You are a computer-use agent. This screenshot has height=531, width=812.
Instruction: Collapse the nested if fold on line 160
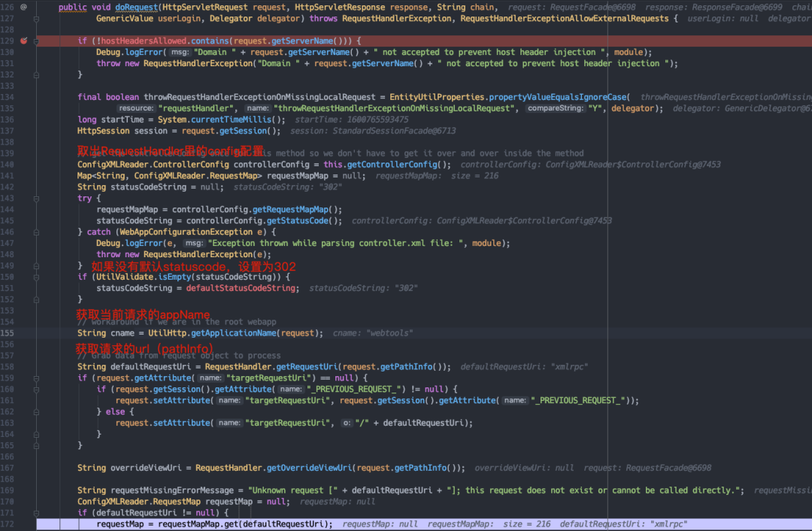click(36, 390)
